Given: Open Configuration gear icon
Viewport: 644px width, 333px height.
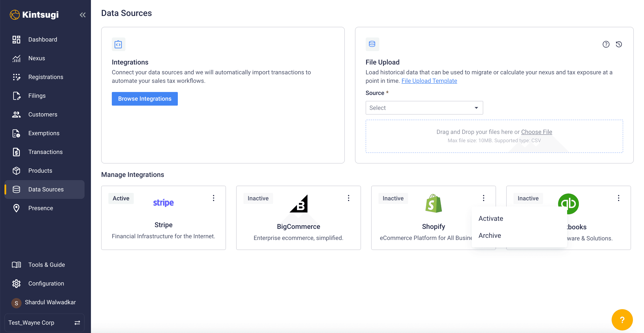Looking at the screenshot, I should point(16,284).
